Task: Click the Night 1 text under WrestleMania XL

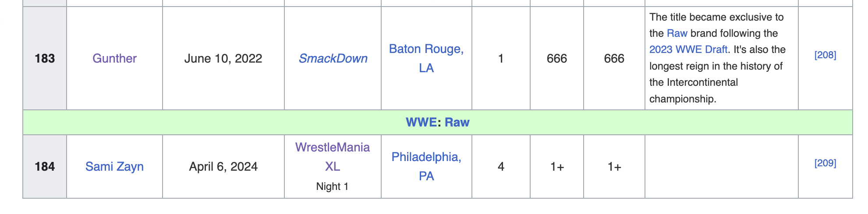Action: pos(332,186)
